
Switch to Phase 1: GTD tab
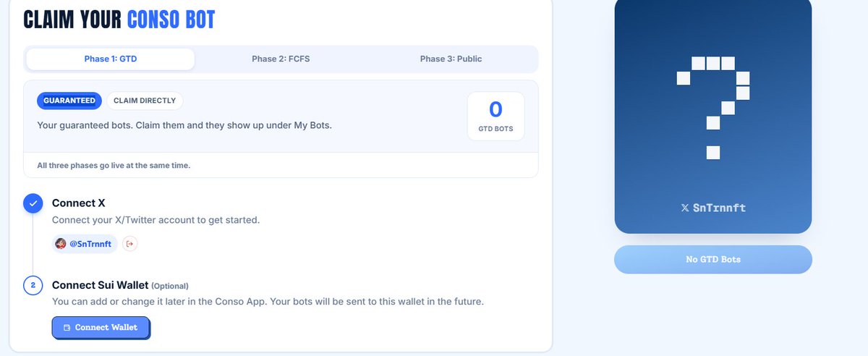point(111,59)
